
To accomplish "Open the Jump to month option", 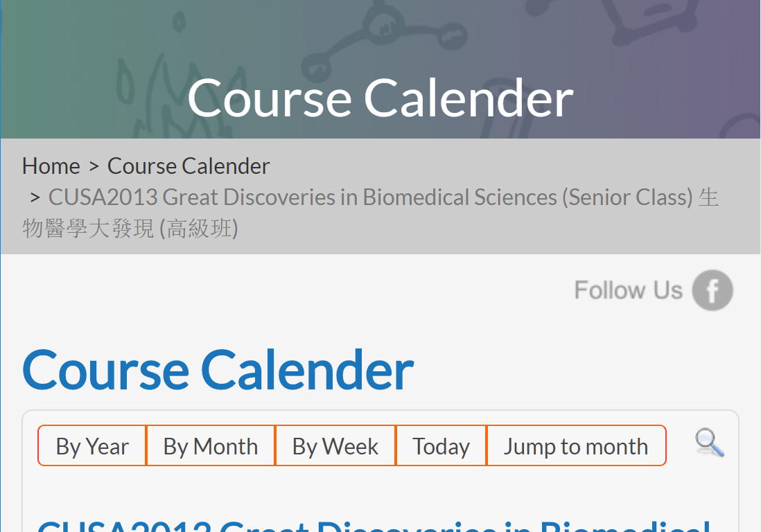I will pyautogui.click(x=575, y=446).
